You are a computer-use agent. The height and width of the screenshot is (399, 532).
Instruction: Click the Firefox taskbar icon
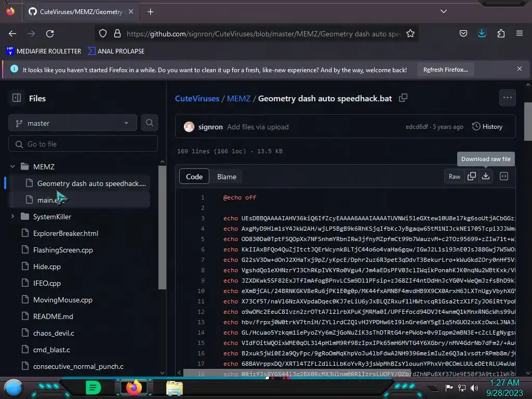pos(134,388)
